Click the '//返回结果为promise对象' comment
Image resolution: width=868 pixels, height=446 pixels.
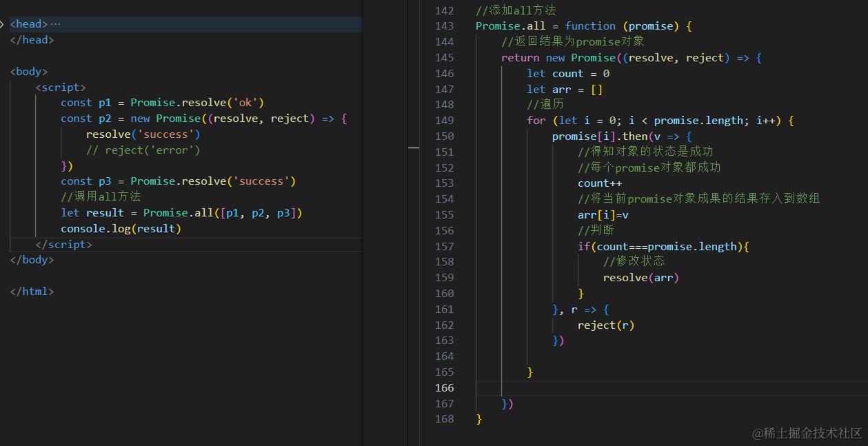[572, 42]
